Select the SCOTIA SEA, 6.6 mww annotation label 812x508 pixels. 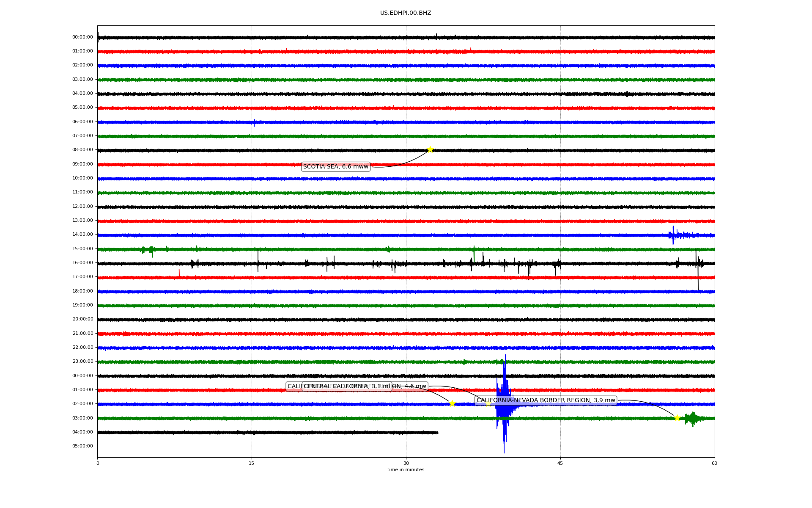point(336,167)
